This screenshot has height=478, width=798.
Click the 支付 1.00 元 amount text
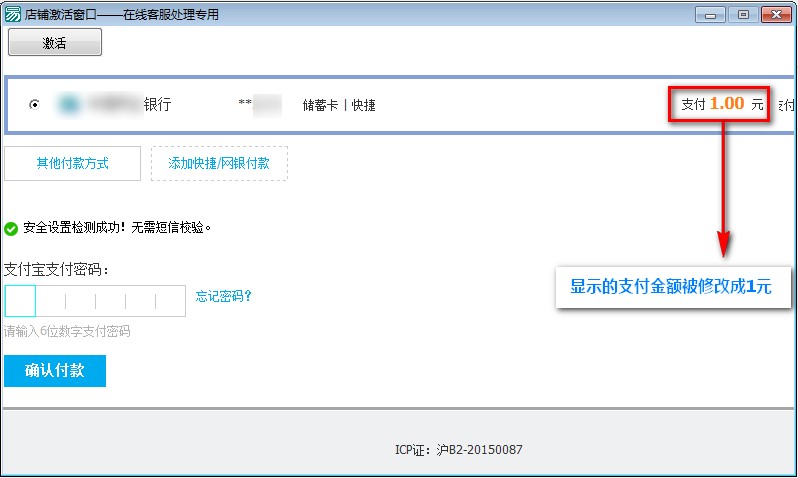[x=722, y=104]
